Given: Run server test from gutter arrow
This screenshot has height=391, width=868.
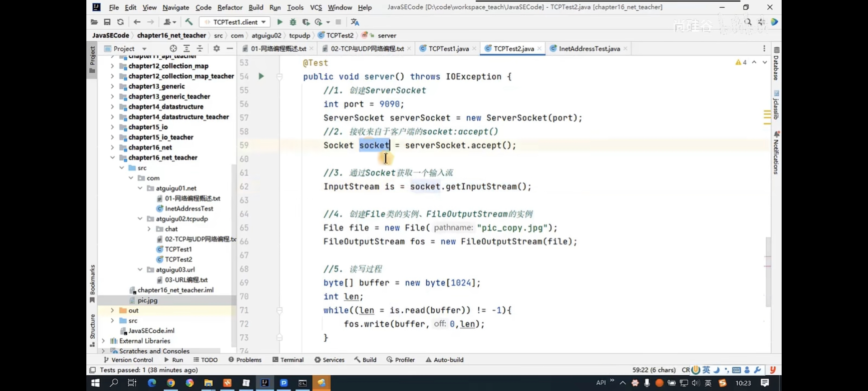Looking at the screenshot, I should pyautogui.click(x=261, y=76).
